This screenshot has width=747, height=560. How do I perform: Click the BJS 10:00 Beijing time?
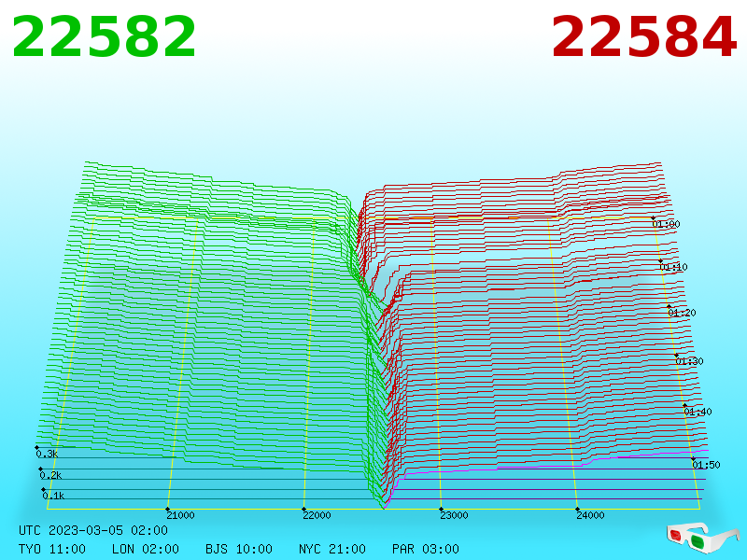[x=239, y=549]
